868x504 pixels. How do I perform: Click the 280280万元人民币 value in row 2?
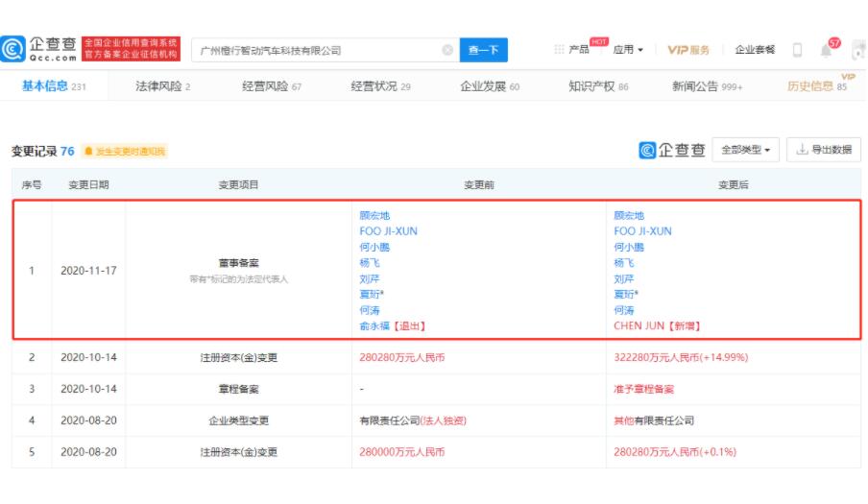[402, 357]
